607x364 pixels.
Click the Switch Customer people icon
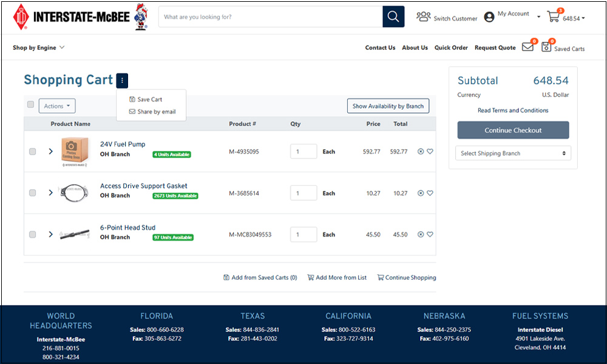(x=423, y=16)
